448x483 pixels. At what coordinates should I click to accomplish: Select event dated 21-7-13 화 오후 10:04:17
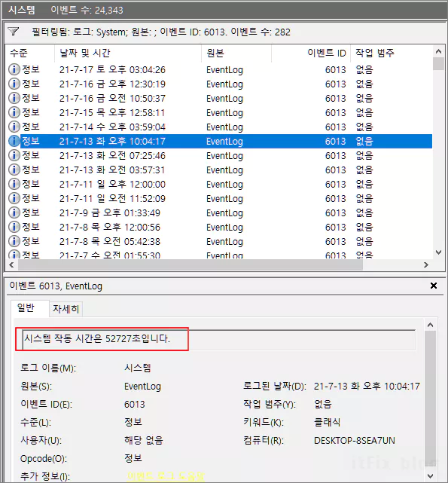coord(218,141)
